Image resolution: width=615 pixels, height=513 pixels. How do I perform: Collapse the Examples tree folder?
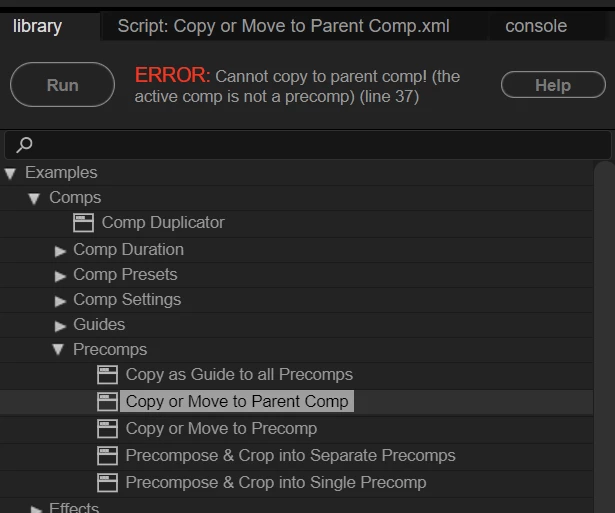pos(11,174)
